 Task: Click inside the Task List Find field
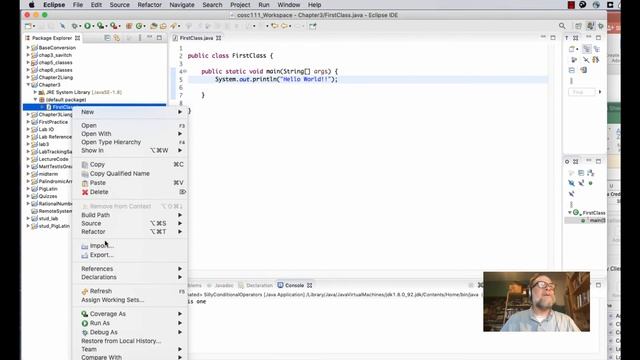582,92
